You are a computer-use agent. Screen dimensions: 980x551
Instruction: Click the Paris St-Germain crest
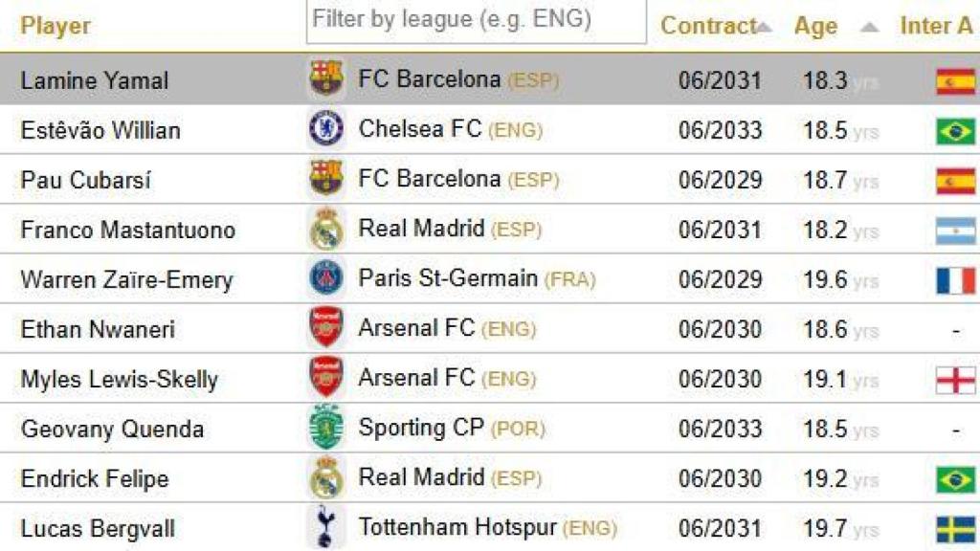[325, 279]
